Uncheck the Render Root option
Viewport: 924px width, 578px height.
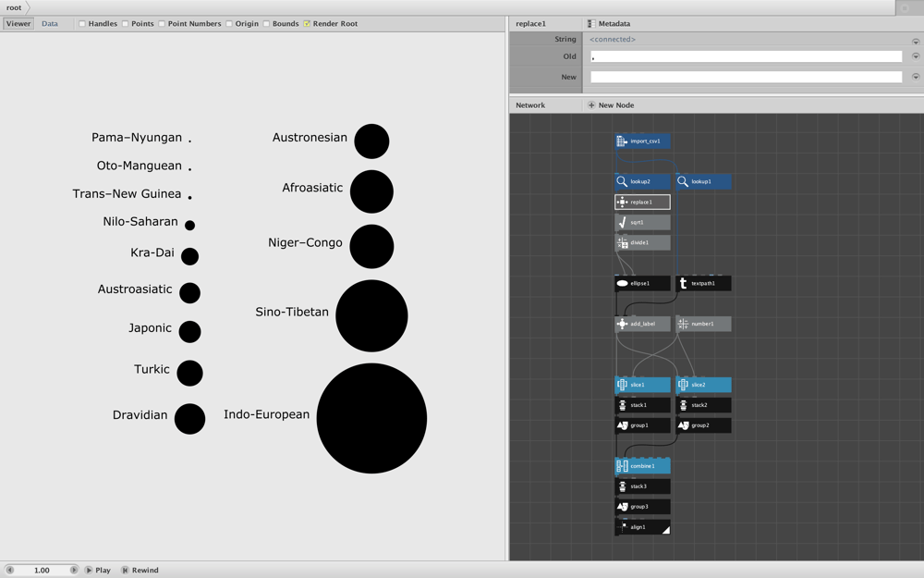(307, 24)
